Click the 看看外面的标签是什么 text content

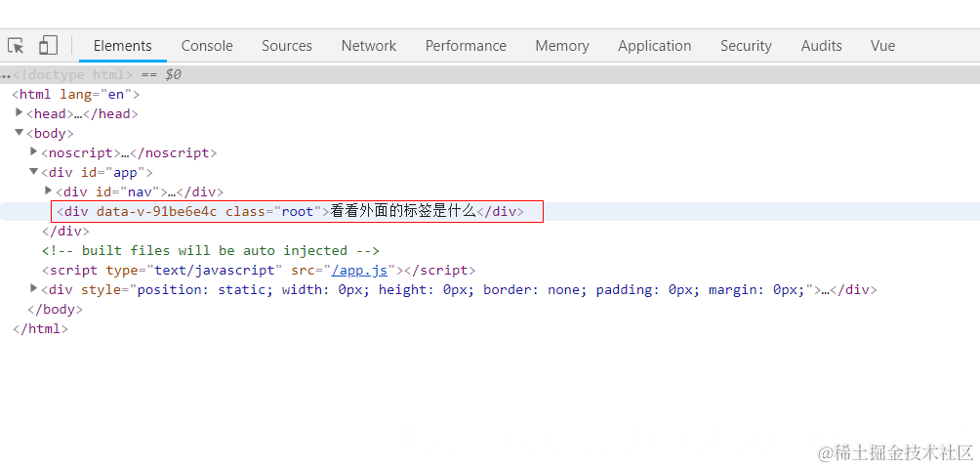pyautogui.click(x=403, y=211)
